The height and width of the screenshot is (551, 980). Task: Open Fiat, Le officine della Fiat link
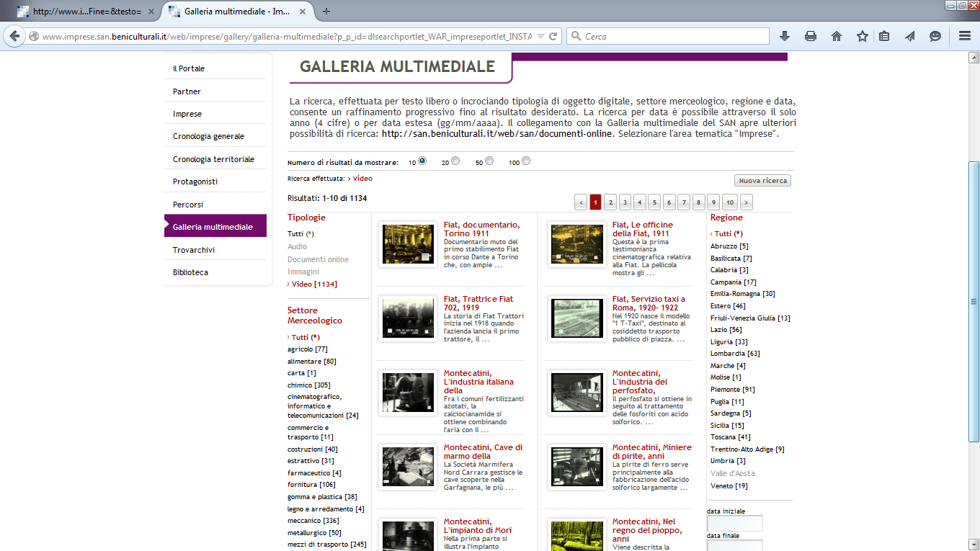coord(643,229)
